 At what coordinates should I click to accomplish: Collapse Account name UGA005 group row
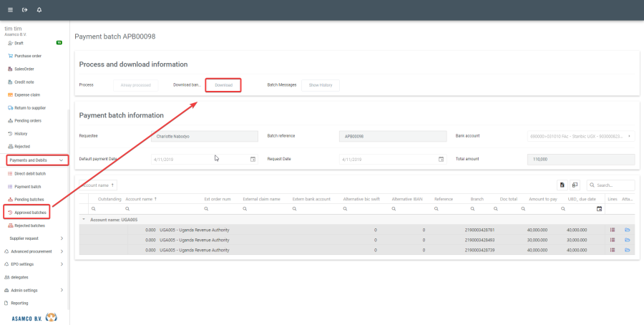pyautogui.click(x=84, y=220)
